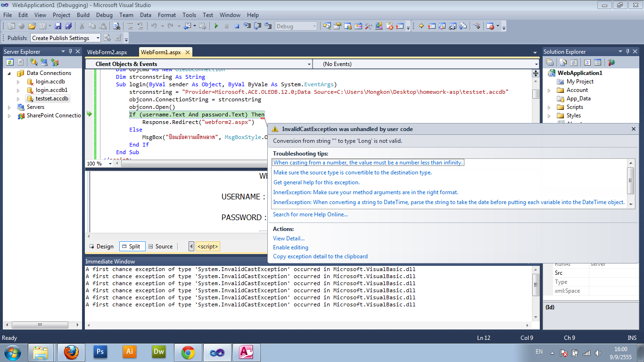Click the Redo toolbar icon

coord(171,26)
